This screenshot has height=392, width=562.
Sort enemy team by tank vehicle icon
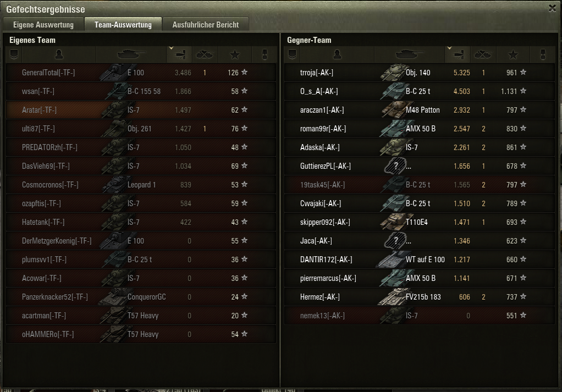[409, 54]
